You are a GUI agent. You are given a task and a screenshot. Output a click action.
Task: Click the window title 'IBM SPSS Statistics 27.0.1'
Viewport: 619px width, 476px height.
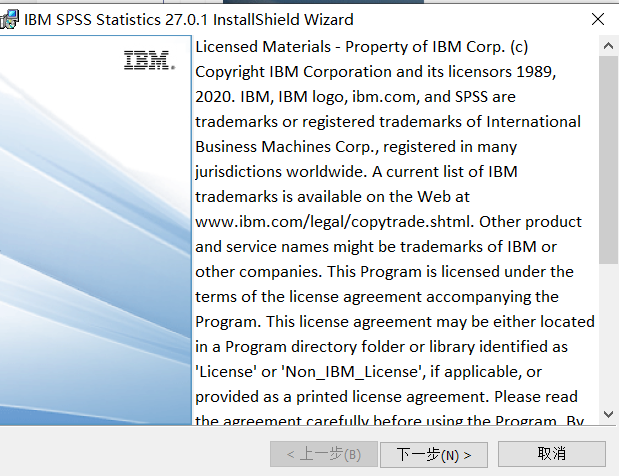coord(189,19)
